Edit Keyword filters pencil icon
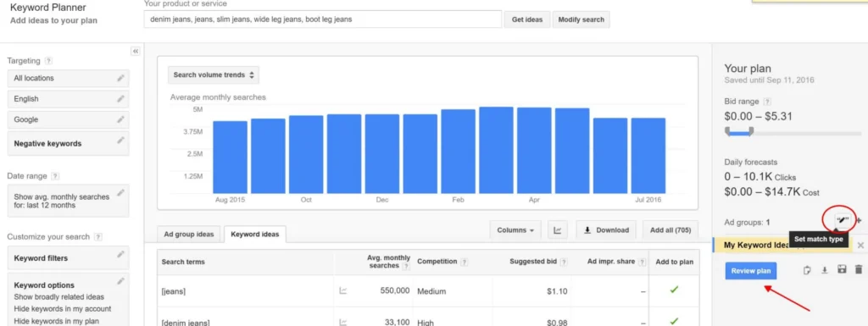The height and width of the screenshot is (326, 868). pos(120,255)
